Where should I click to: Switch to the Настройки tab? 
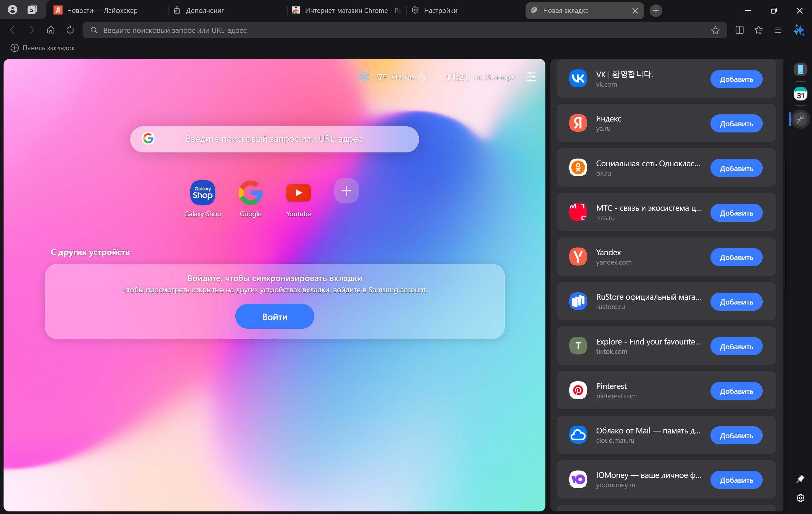coord(440,10)
